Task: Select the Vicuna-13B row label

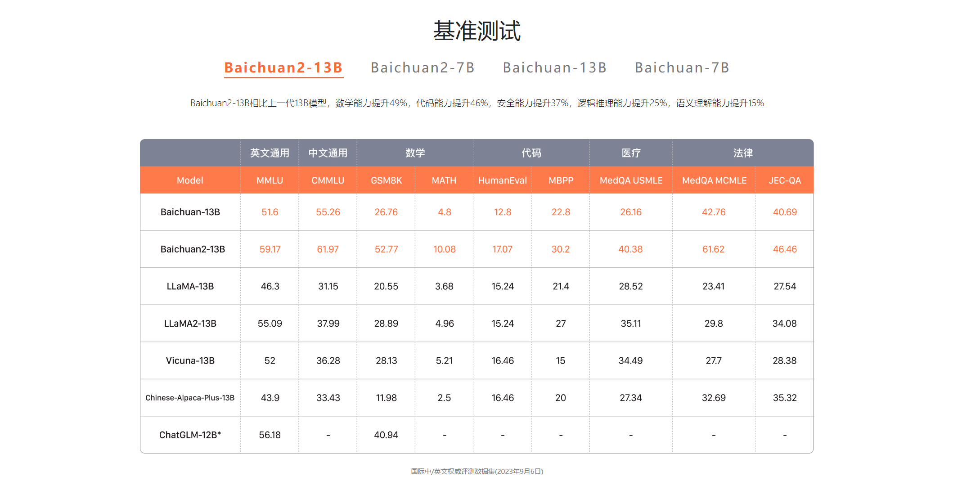Action: [190, 360]
